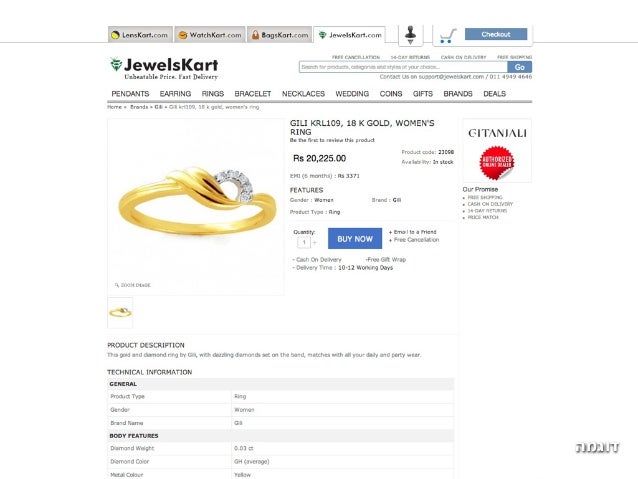Open the NECKLACES menu
The height and width of the screenshot is (479, 638).
click(303, 94)
